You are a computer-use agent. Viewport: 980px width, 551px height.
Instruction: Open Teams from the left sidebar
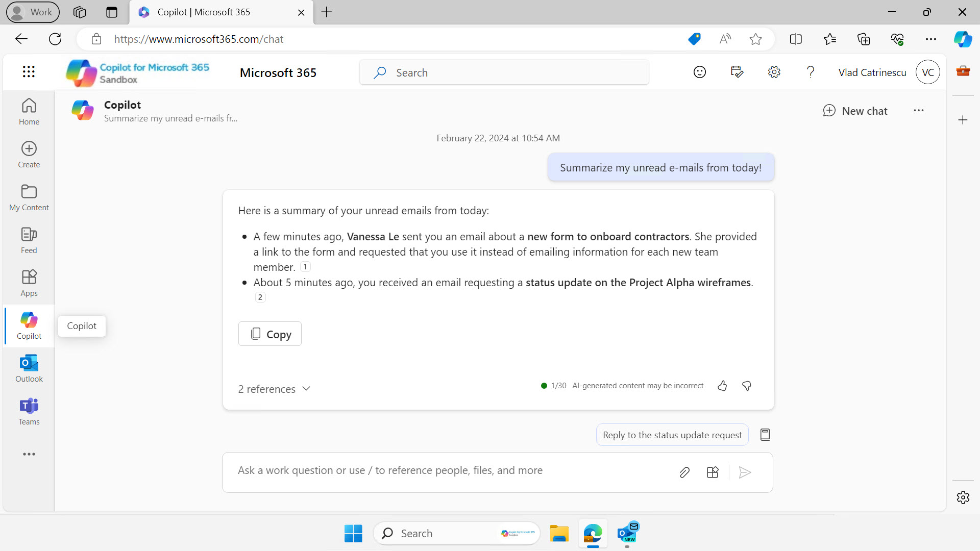[x=29, y=411]
